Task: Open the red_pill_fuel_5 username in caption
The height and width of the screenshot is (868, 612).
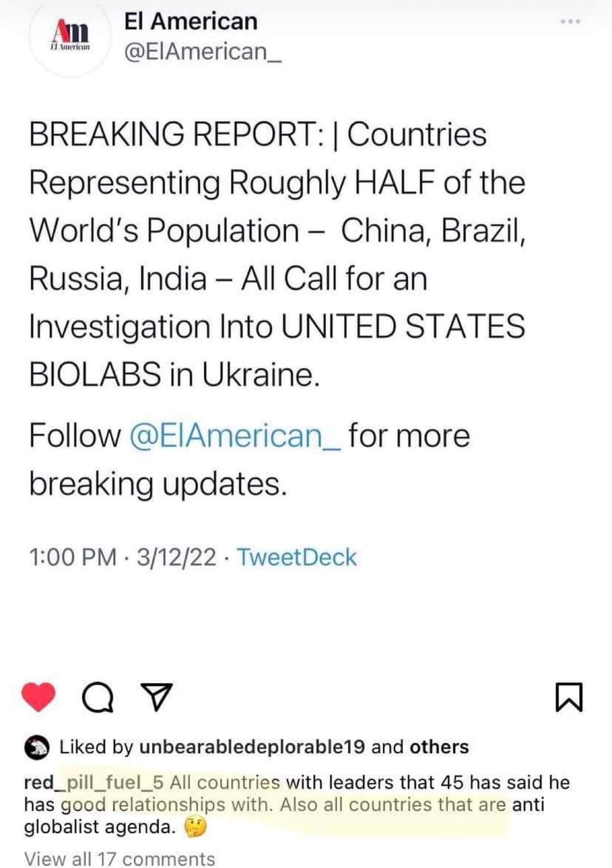Action: (93, 783)
